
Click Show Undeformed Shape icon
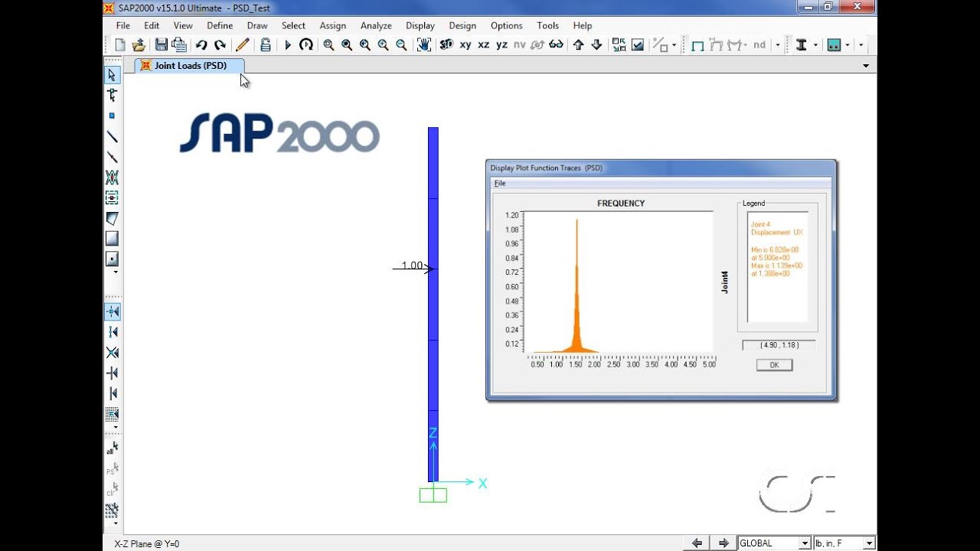pos(697,45)
